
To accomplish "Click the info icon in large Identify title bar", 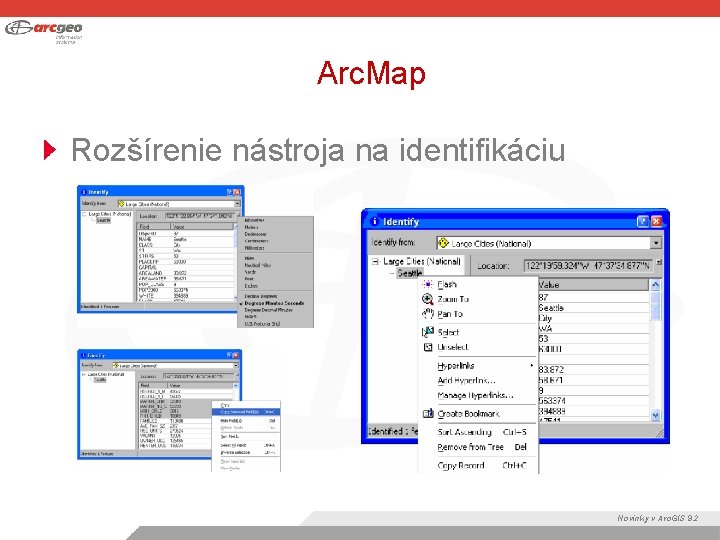I will [375, 221].
